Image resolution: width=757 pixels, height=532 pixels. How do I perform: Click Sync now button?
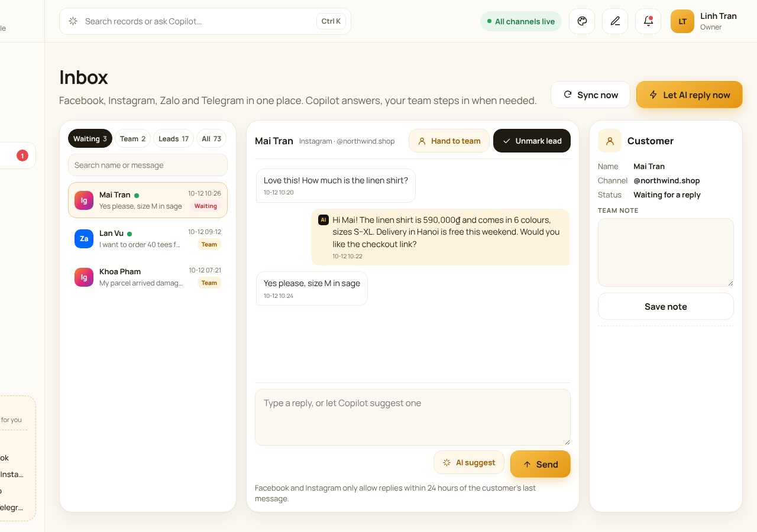590,95
